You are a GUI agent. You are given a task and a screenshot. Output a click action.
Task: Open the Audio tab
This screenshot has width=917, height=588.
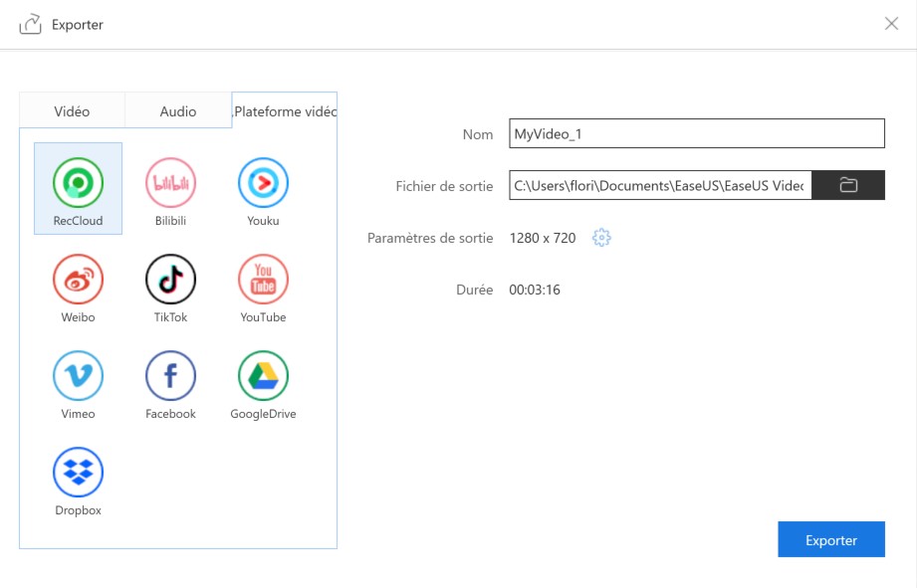(178, 111)
